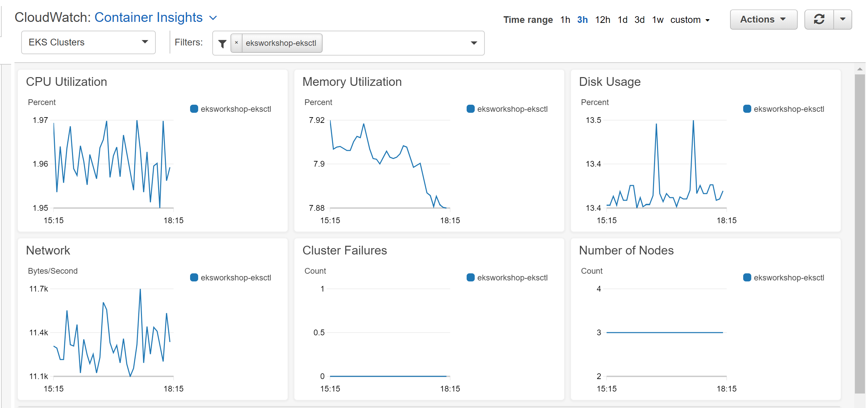
Task: Click Number of Nodes legend color swatch
Action: (747, 277)
